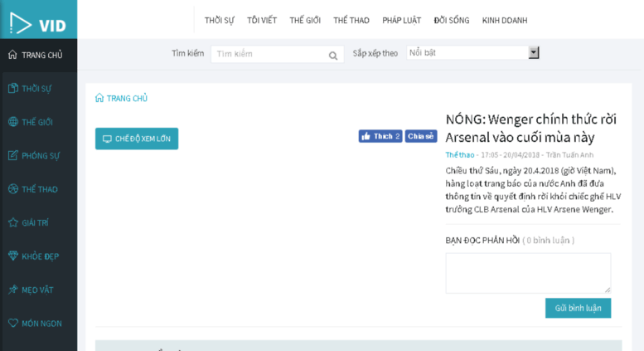Click the article summary paragraph
The image size is (644, 351).
click(533, 190)
